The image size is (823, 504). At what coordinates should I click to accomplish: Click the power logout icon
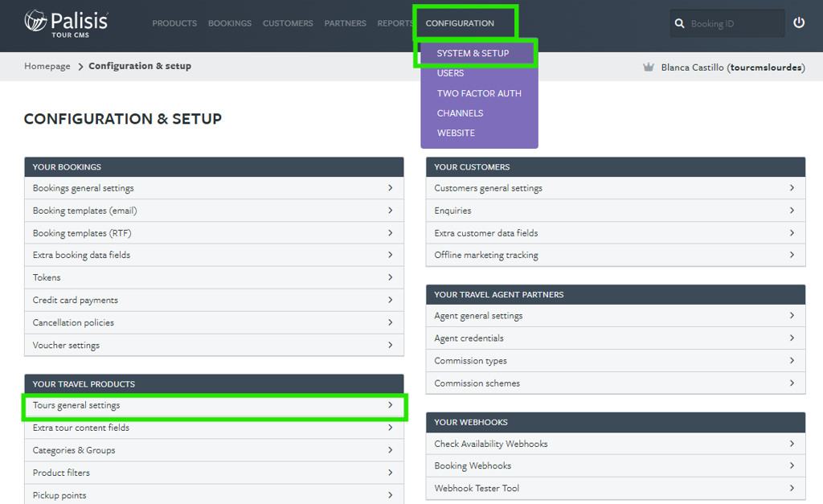tap(799, 23)
